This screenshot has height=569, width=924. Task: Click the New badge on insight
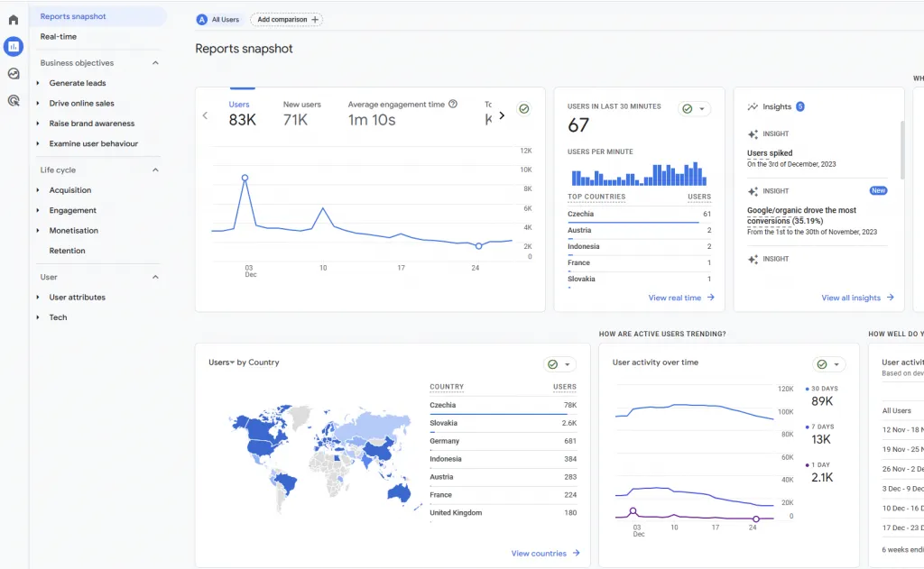tap(878, 190)
